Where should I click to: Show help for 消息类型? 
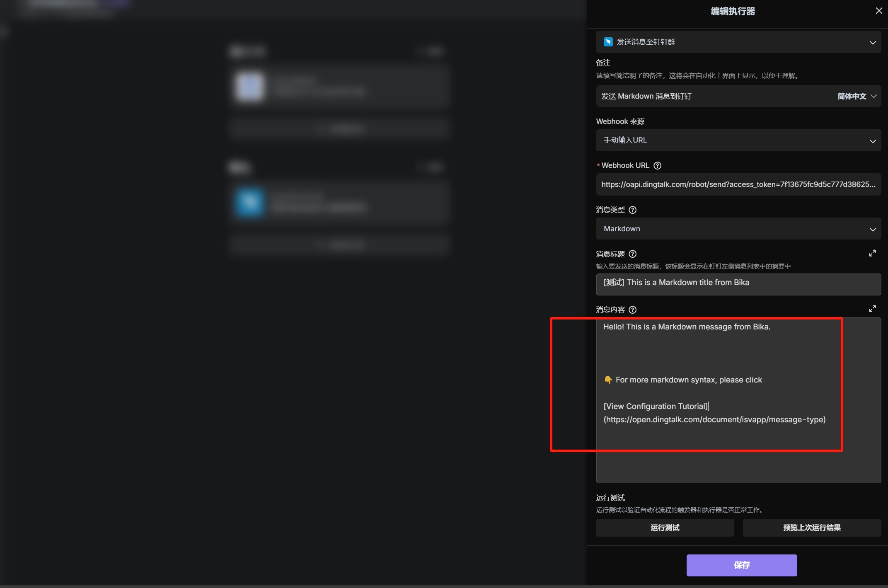(x=632, y=210)
